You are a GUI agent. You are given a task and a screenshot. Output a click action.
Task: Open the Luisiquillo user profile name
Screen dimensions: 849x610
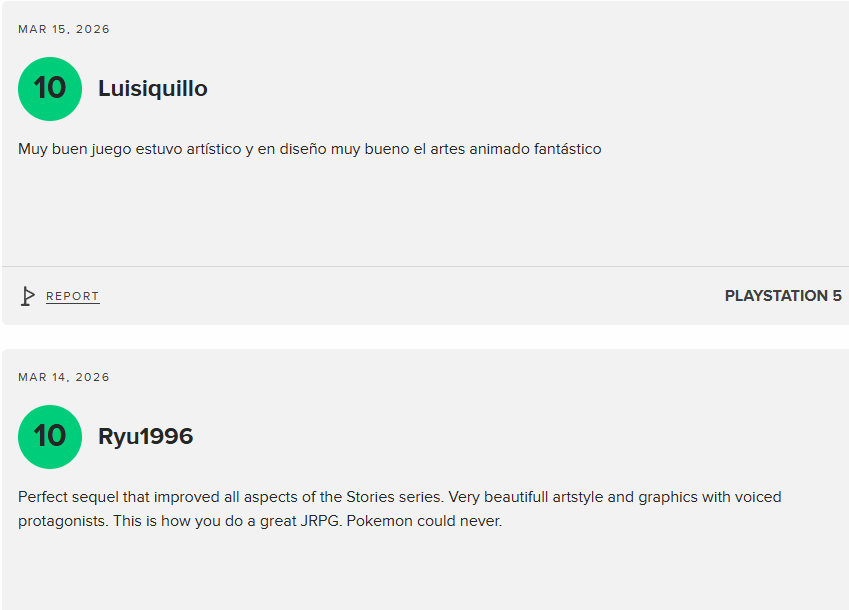click(x=153, y=89)
